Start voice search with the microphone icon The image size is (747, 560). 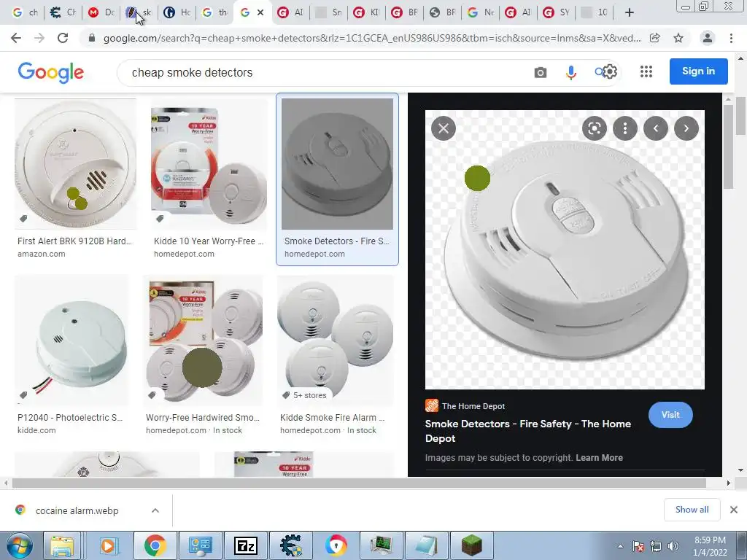(x=570, y=72)
